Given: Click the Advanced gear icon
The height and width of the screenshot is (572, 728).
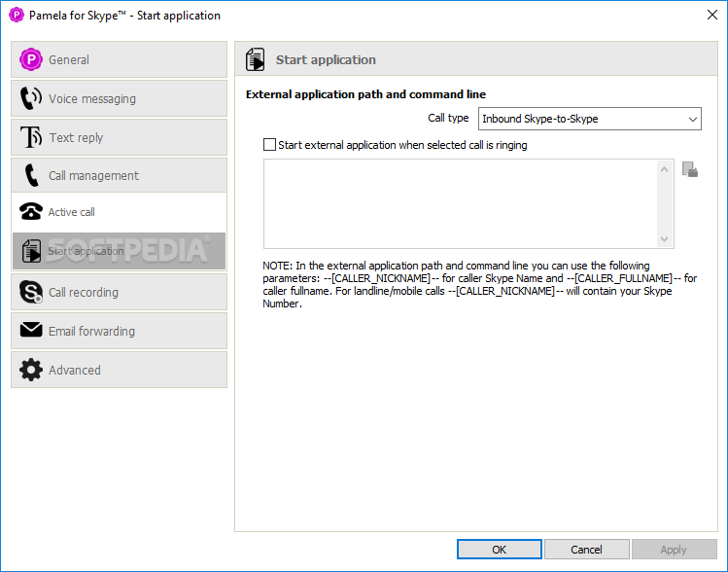Looking at the screenshot, I should (31, 370).
